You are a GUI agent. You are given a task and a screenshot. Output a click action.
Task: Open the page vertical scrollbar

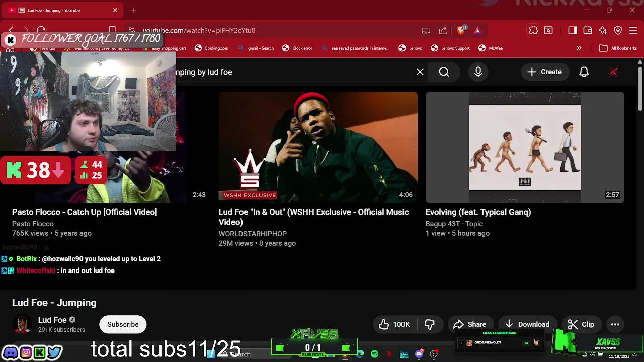click(640, 88)
